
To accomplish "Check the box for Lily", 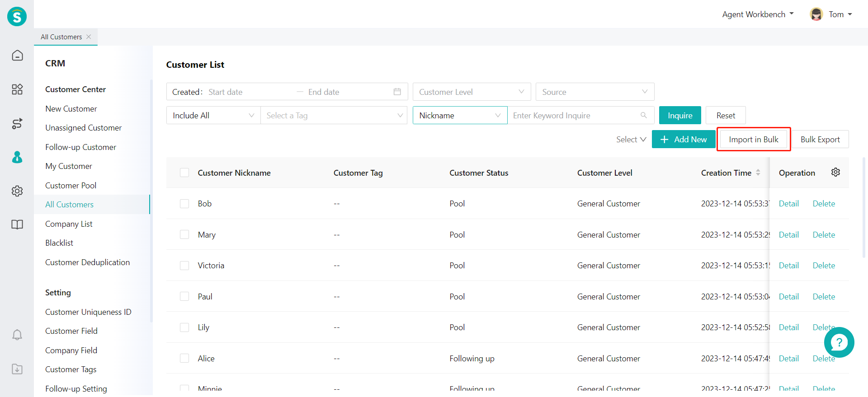I will coord(184,327).
